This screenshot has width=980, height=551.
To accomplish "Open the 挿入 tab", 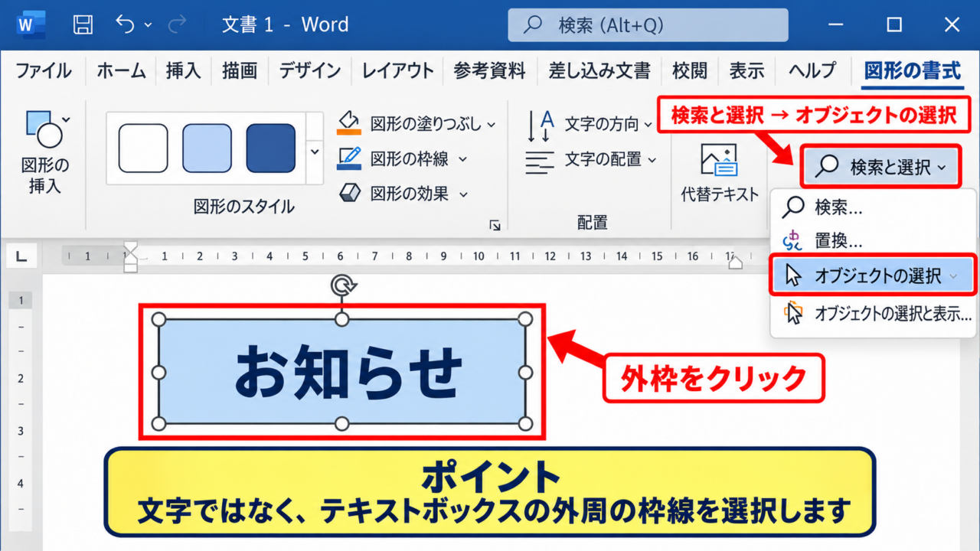I will pyautogui.click(x=183, y=71).
